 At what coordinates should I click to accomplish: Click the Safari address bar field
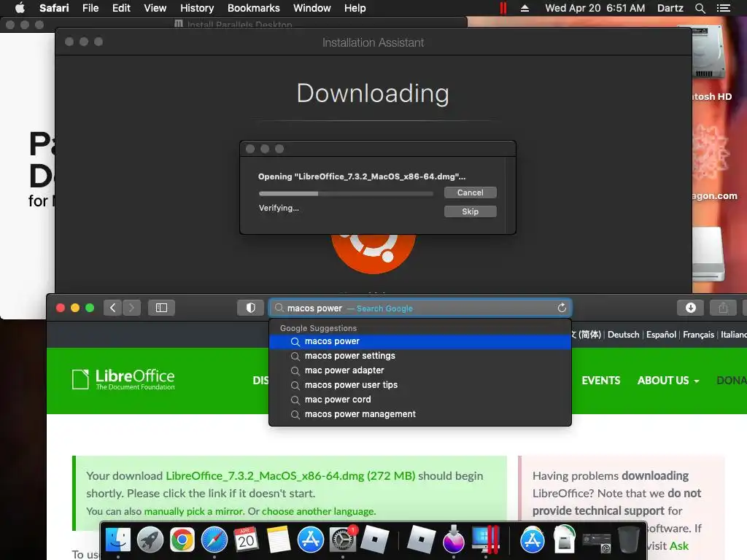click(419, 308)
